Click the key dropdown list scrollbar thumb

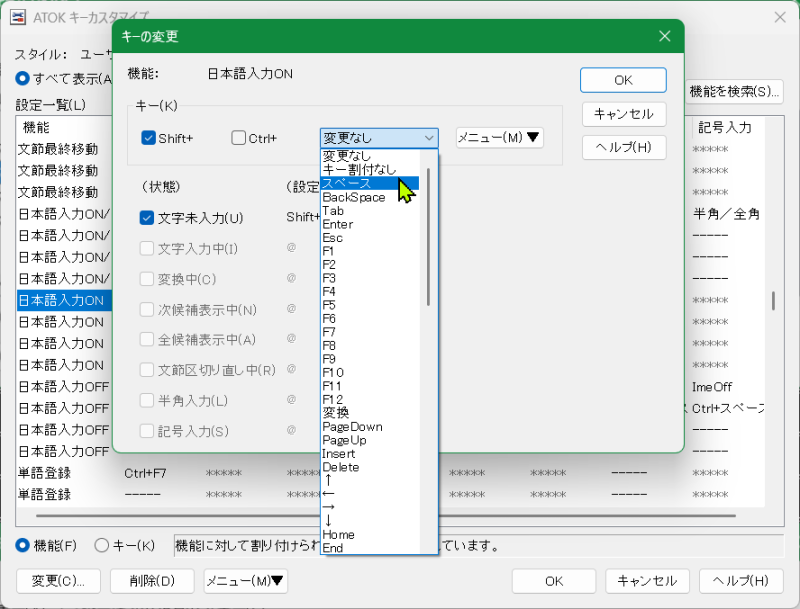[x=428, y=237]
